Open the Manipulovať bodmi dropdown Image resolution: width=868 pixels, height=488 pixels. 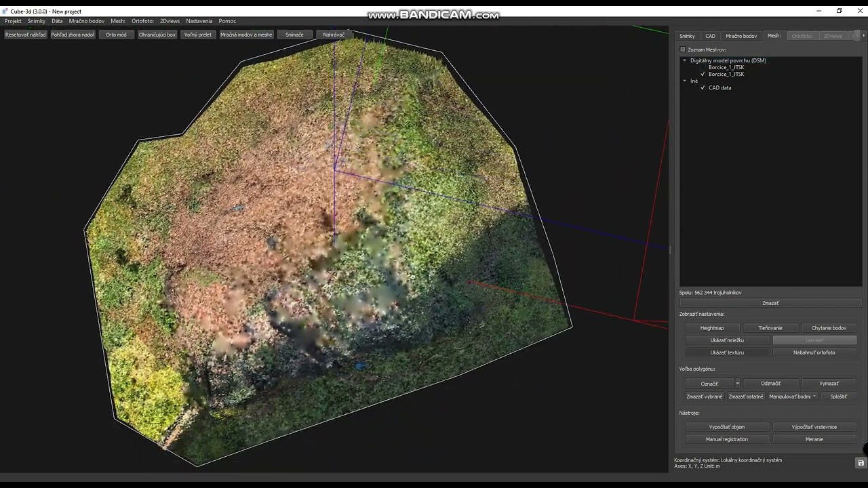(x=793, y=396)
